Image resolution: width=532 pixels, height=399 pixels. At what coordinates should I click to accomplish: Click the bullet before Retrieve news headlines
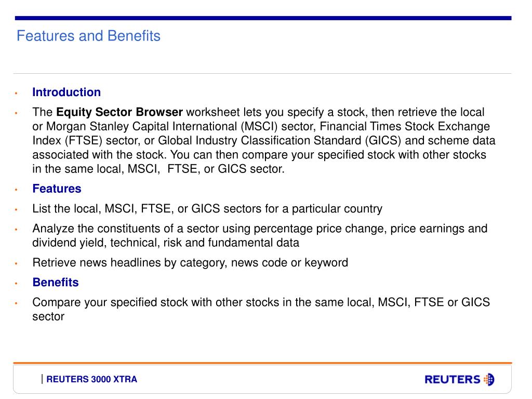(16, 263)
